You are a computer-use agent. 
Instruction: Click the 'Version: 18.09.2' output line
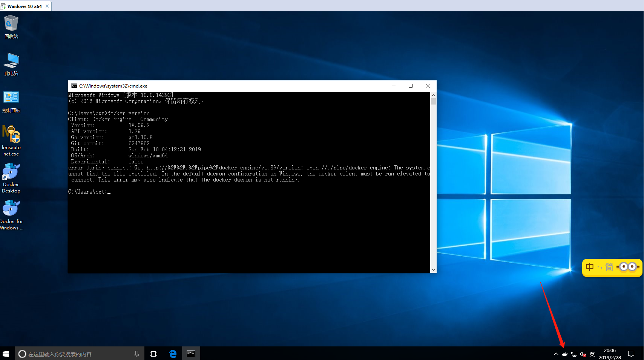point(110,125)
